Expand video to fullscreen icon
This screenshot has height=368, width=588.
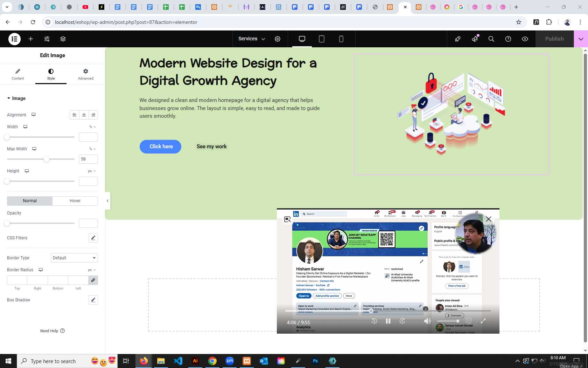click(483, 321)
